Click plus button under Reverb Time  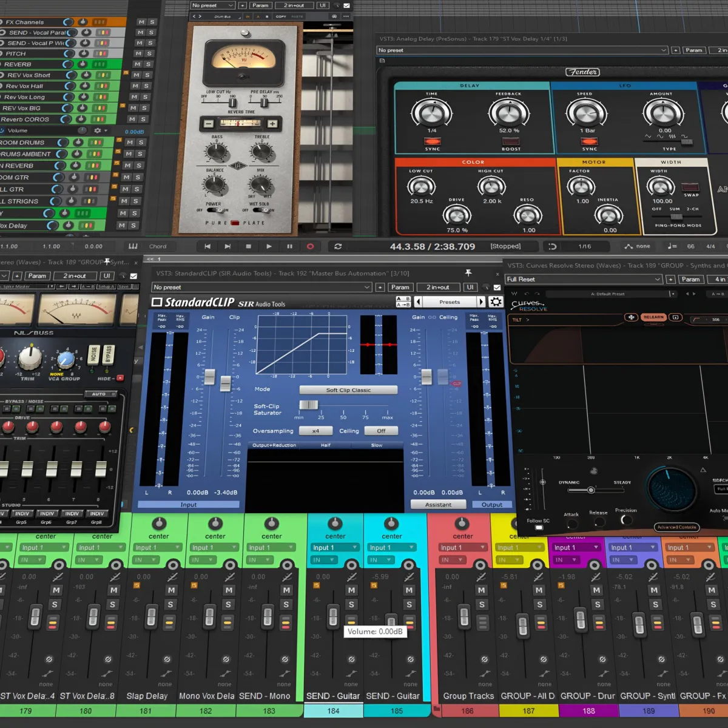pyautogui.click(x=272, y=124)
